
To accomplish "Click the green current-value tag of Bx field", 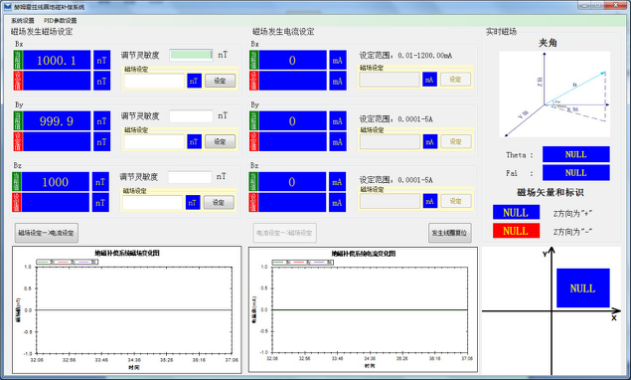I will 19,60.
